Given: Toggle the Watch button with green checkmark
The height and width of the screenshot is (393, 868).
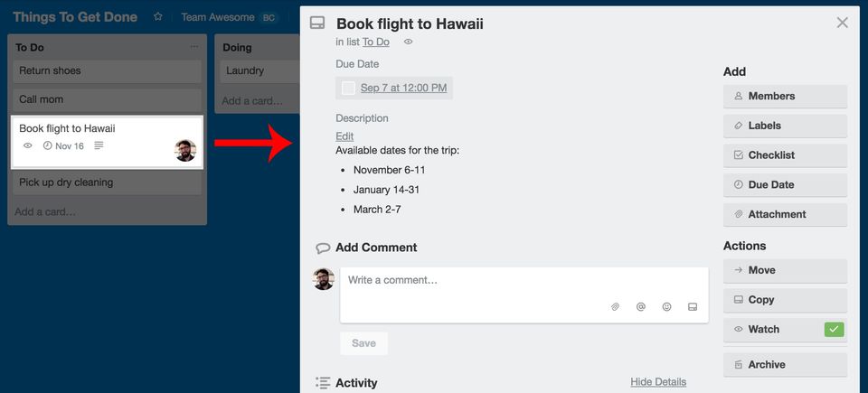Looking at the screenshot, I should [x=785, y=330].
